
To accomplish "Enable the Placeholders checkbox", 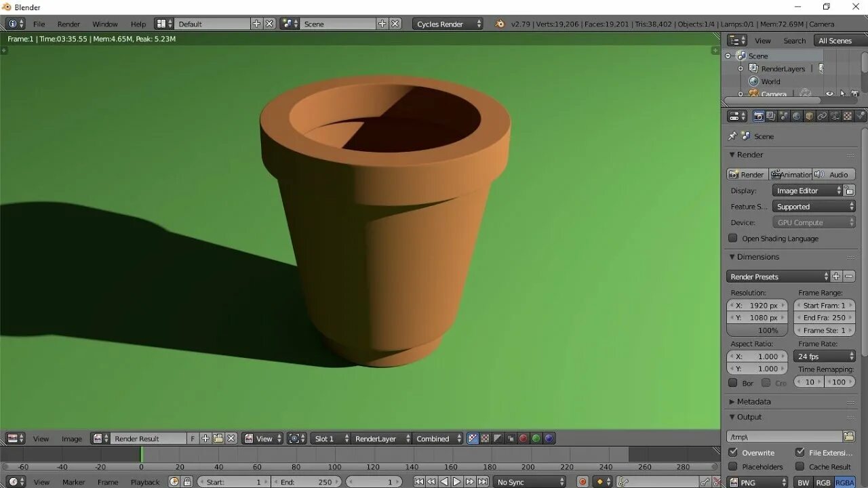I will click(x=733, y=467).
